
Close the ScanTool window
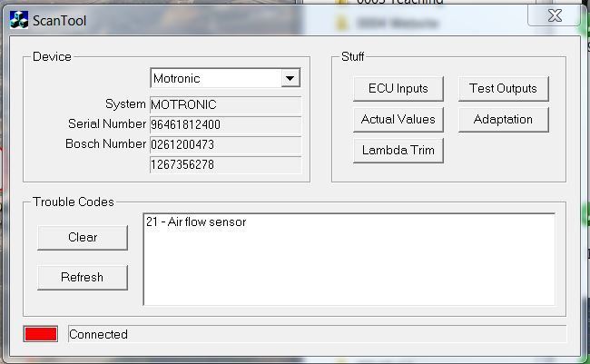553,16
